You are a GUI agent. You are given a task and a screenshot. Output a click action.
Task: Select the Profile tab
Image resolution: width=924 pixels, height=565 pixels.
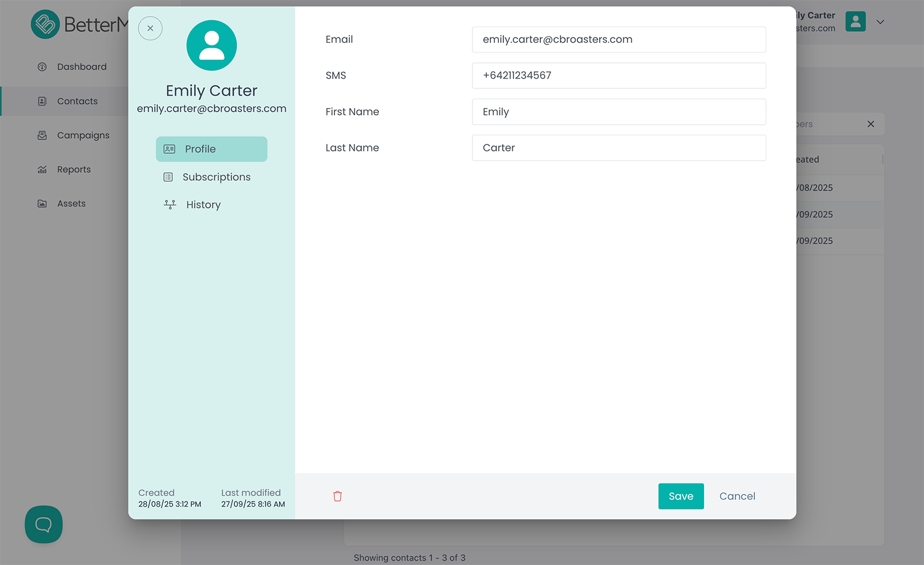pos(211,149)
